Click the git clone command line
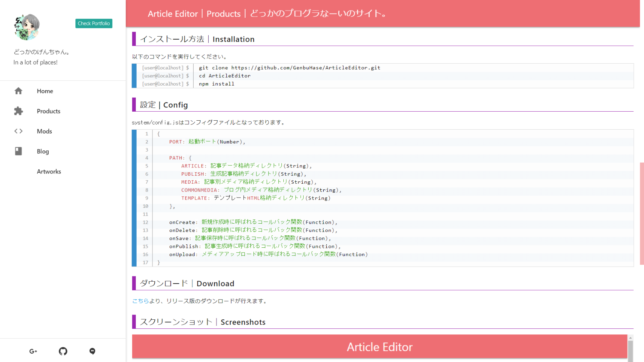 pyautogui.click(x=289, y=68)
